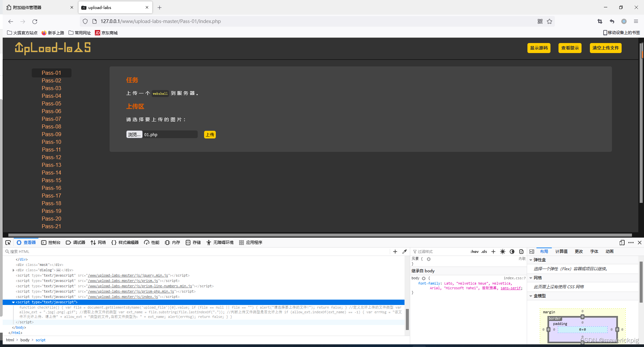Collapse the selected script node
The image size is (644, 347).
pos(13,302)
